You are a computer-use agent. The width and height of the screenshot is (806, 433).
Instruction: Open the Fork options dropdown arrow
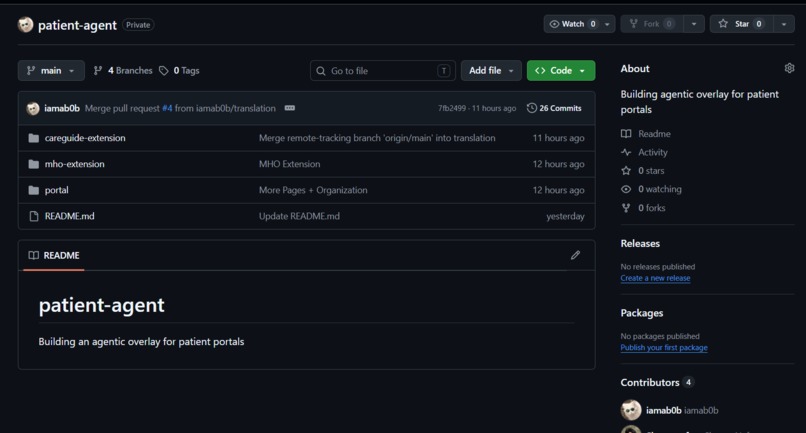click(x=694, y=24)
